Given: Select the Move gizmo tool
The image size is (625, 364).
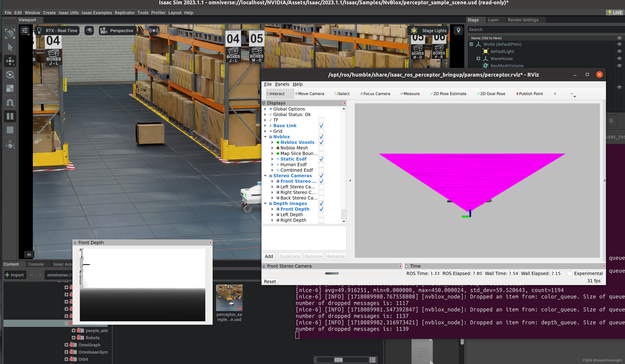Looking at the screenshot, I should coord(10,61).
